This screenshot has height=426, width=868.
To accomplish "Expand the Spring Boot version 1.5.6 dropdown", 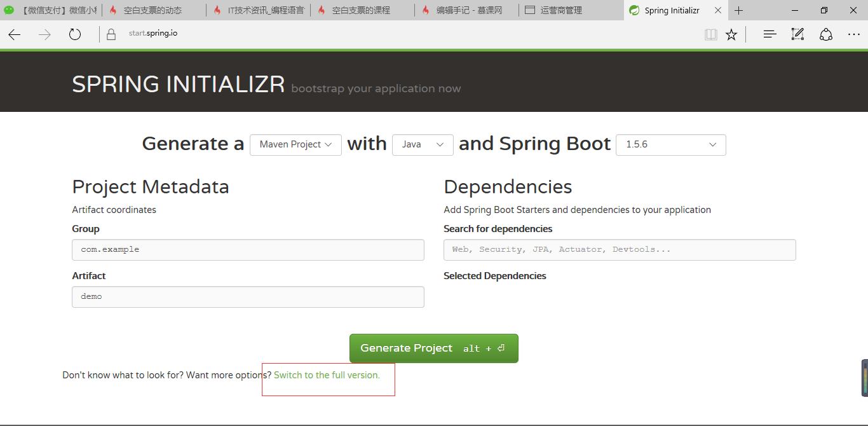I will point(670,145).
